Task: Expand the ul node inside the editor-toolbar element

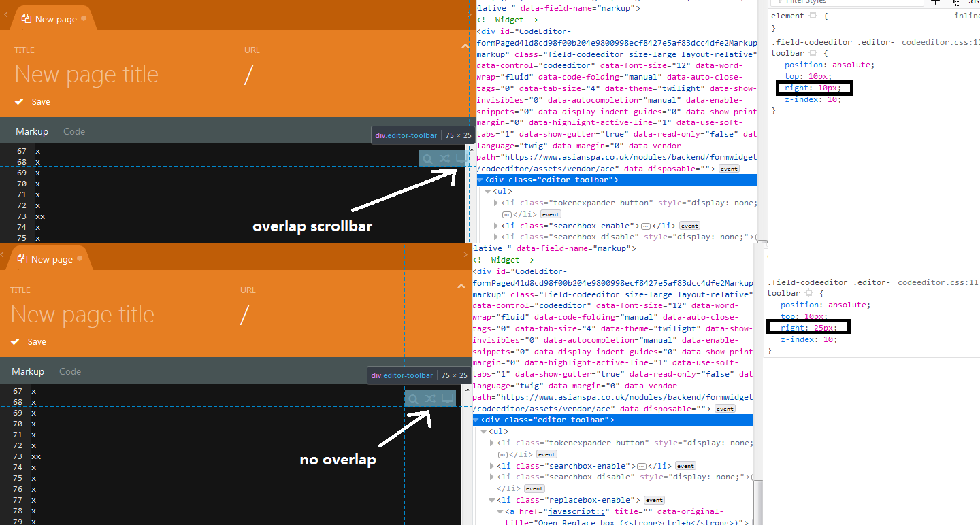Action: [x=488, y=191]
